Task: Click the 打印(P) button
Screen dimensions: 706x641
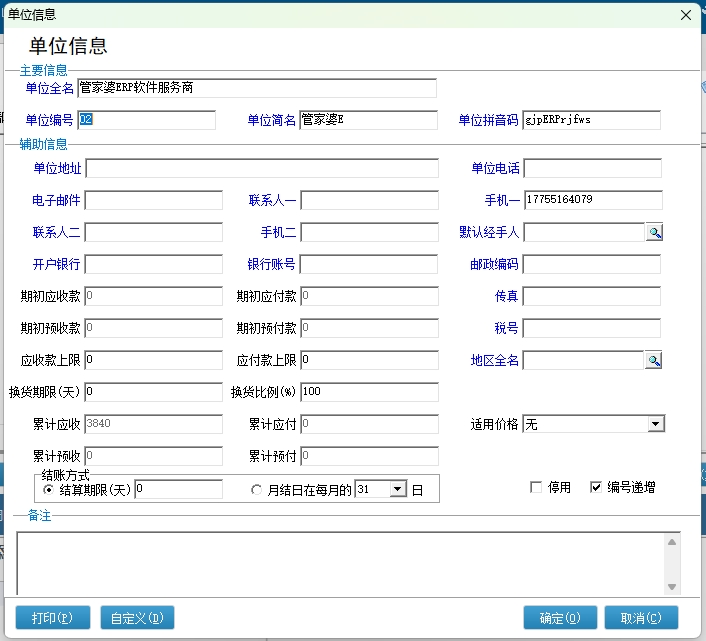Action: click(53, 618)
